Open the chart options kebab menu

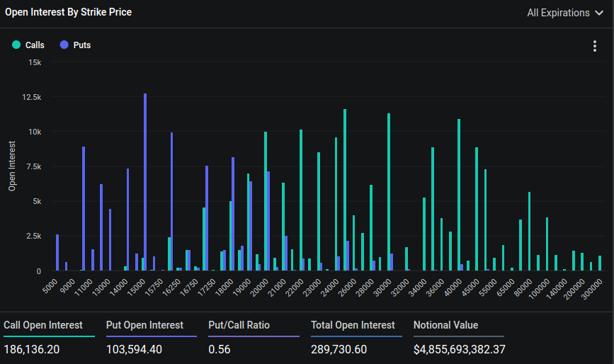(x=594, y=46)
